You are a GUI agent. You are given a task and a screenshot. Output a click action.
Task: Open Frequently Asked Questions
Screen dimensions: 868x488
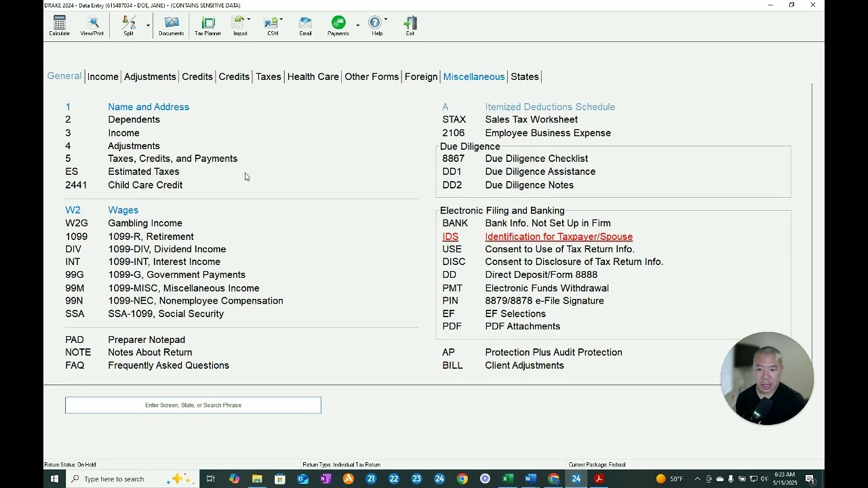pyautogui.click(x=168, y=365)
